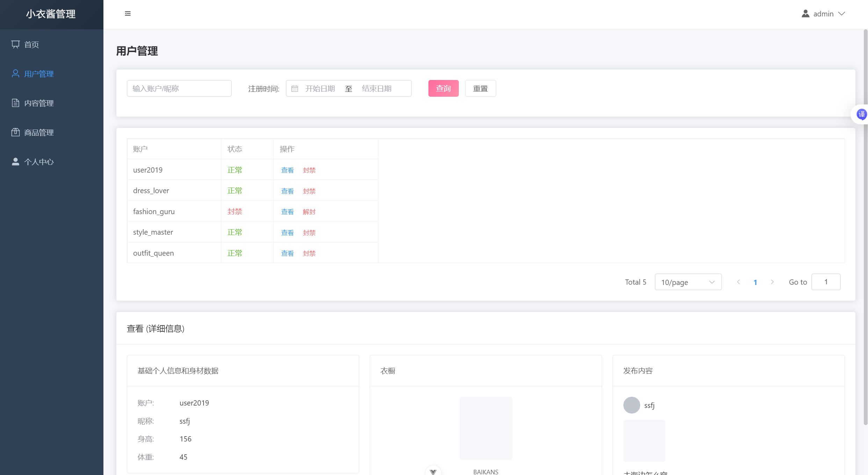Open the admin account dropdown arrow

pyautogui.click(x=842, y=14)
